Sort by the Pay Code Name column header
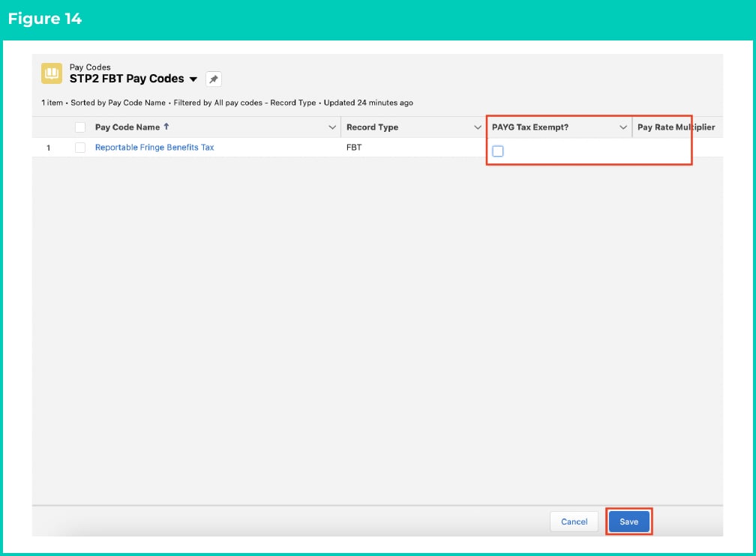This screenshot has height=556, width=756. [x=127, y=127]
